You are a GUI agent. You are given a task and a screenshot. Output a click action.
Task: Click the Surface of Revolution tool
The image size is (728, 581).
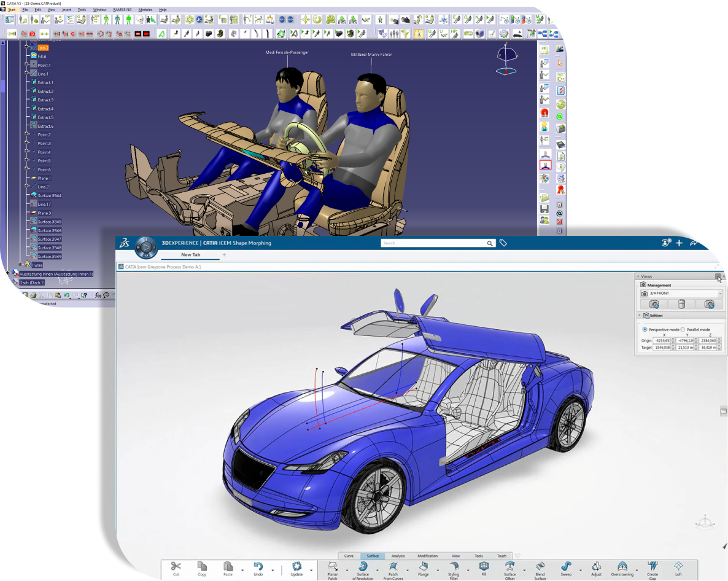tap(363, 569)
